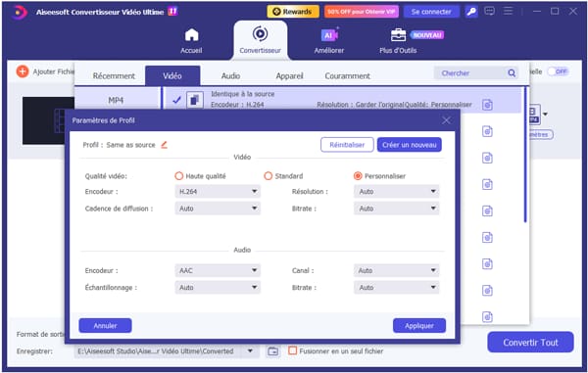Switch to the Audio tab
The height and width of the screenshot is (373, 588).
click(230, 76)
